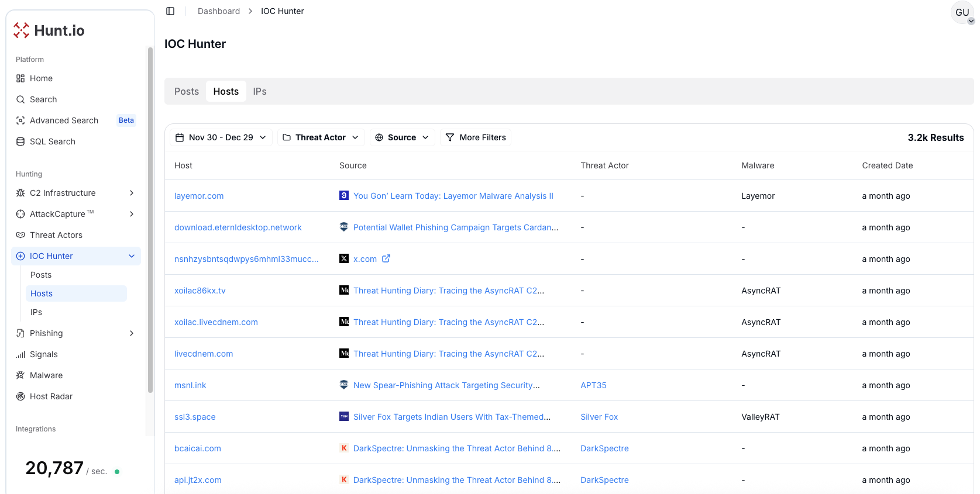Viewport: 980px width, 494px height.
Task: Open the Signals bar-chart icon
Action: pyautogui.click(x=20, y=354)
